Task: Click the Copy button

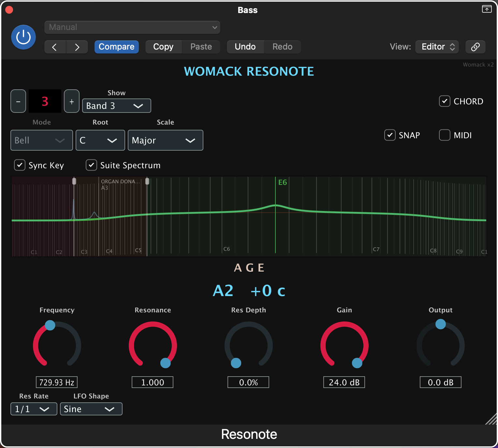Action: [163, 47]
